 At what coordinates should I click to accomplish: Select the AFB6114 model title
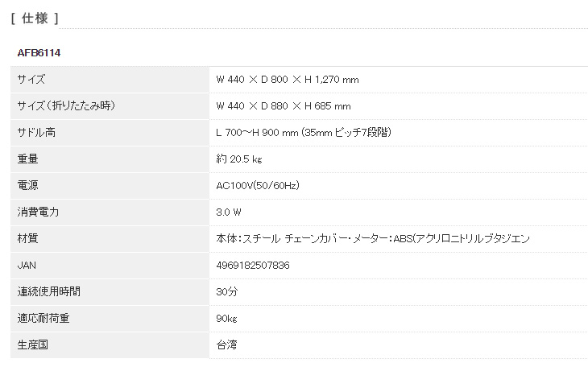(x=39, y=53)
